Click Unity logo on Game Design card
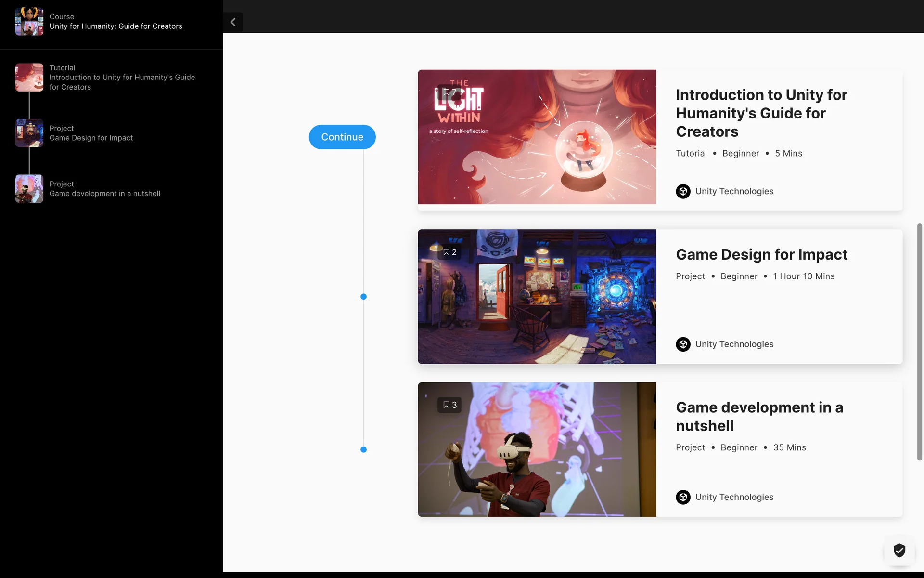The height and width of the screenshot is (578, 924). click(x=683, y=344)
